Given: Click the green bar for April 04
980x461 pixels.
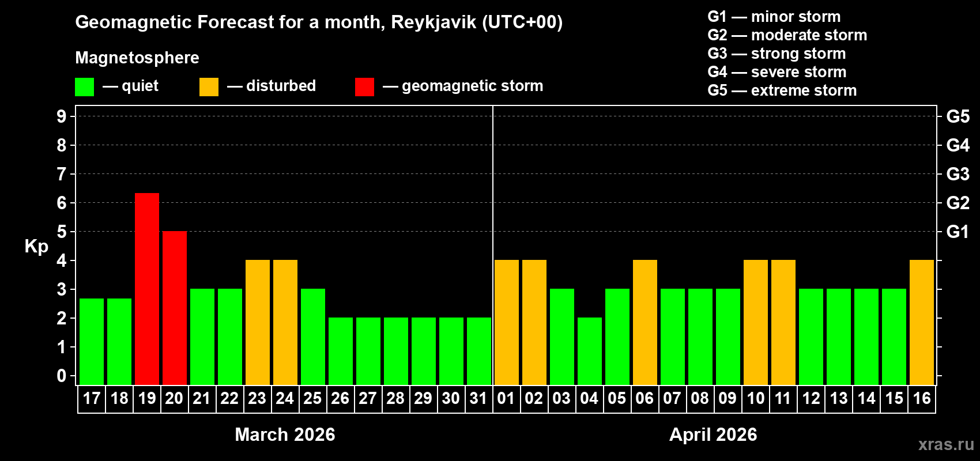Looking at the screenshot, I should [590, 351].
